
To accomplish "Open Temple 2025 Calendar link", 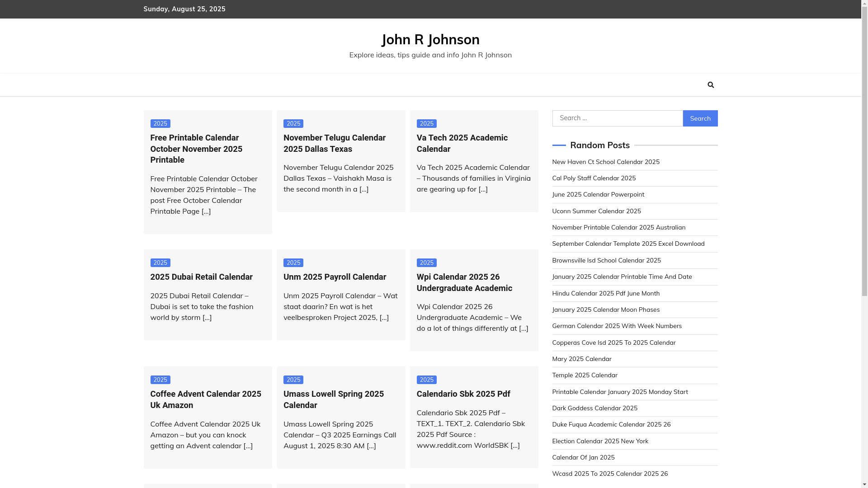I will (585, 375).
